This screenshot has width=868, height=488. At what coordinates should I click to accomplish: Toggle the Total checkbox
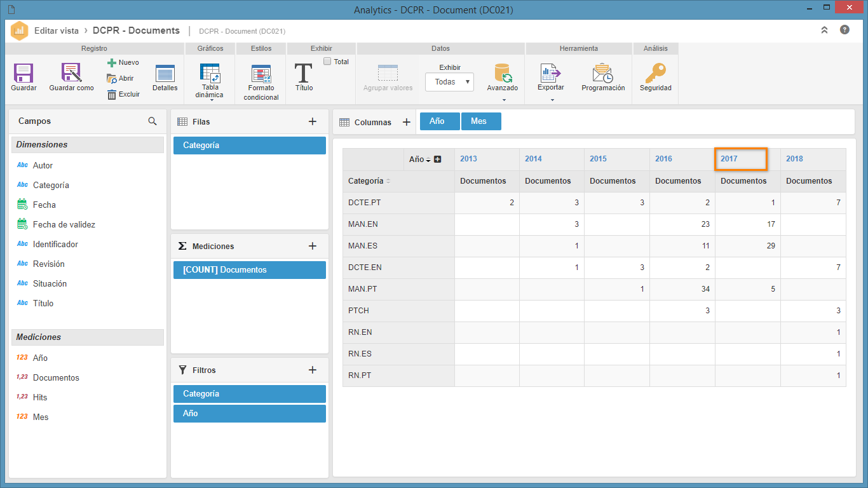tap(327, 62)
